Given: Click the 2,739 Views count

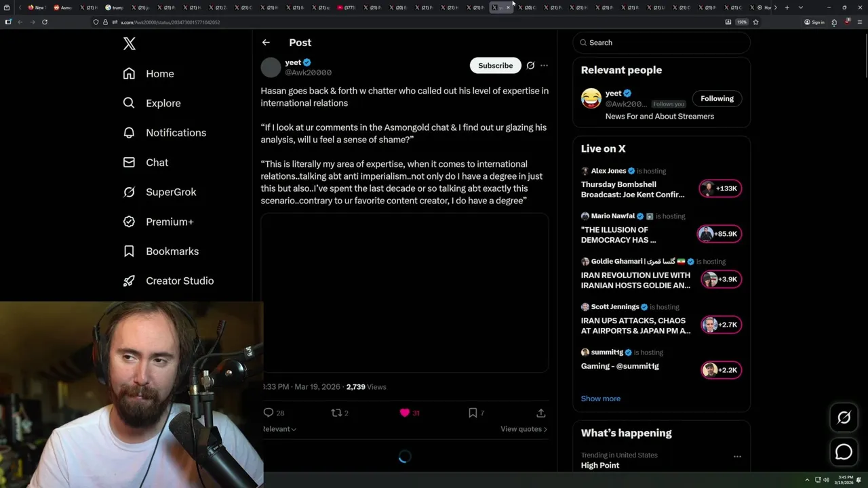Looking at the screenshot, I should point(366,387).
